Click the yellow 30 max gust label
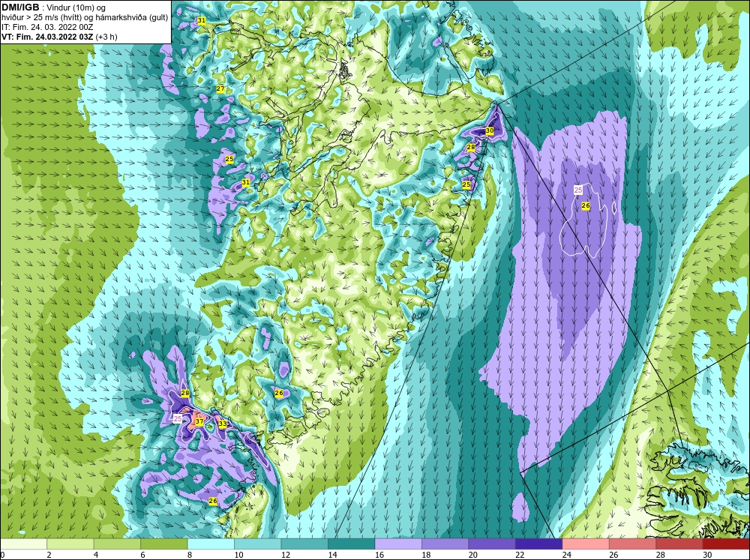This screenshot has height=560, width=750. (489, 130)
